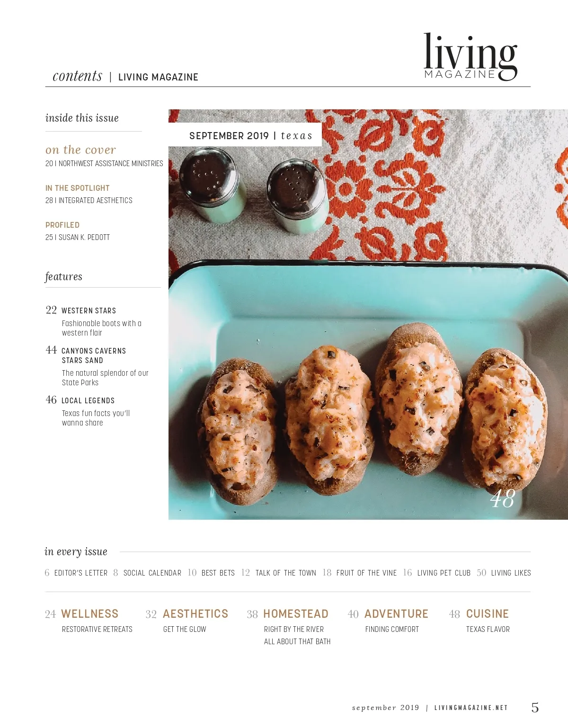The height and width of the screenshot is (728, 568).
Task: Open Canyons Caverns Stars Sand feature
Action: point(94,355)
